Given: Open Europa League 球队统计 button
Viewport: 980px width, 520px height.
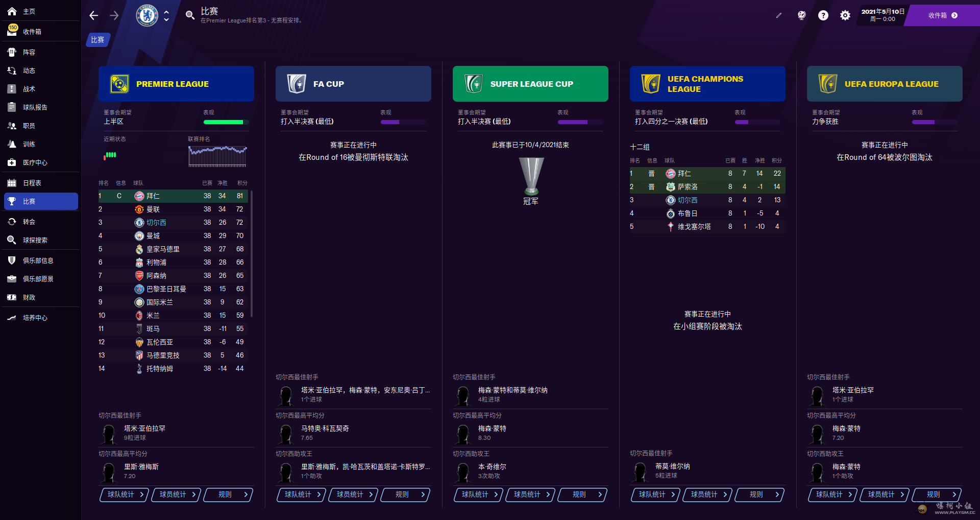Looking at the screenshot, I should 833,494.
